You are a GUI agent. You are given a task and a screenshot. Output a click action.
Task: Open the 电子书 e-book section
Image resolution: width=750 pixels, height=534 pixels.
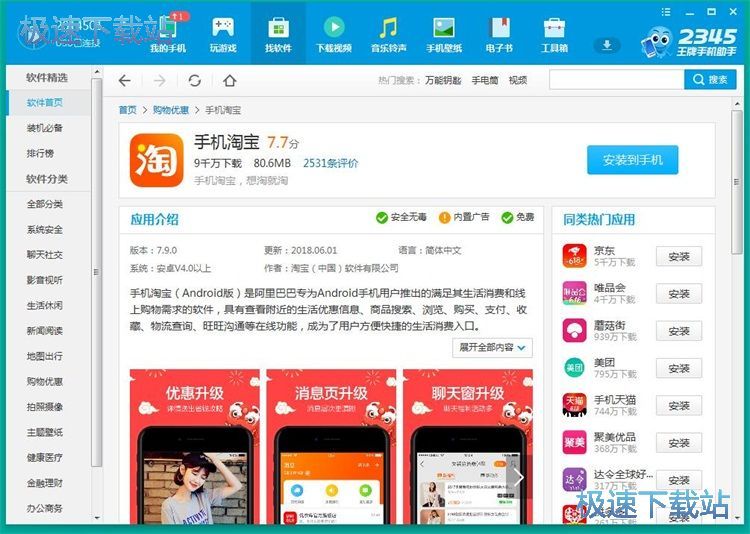coord(499,34)
